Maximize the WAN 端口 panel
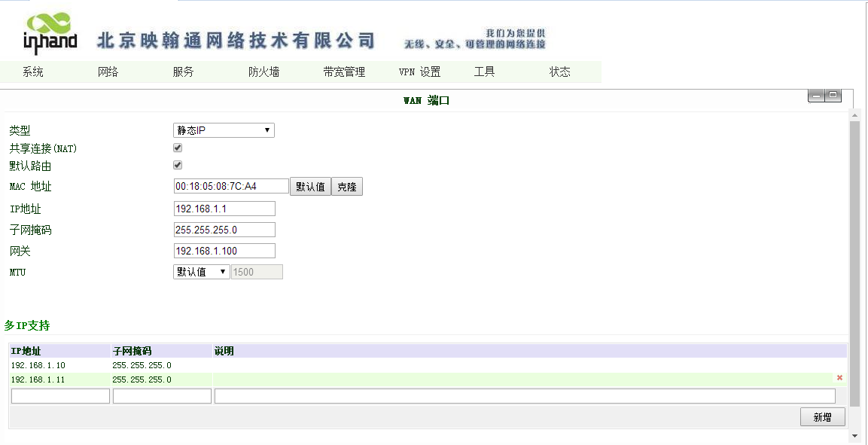Image resolution: width=868 pixels, height=445 pixels. (x=833, y=96)
